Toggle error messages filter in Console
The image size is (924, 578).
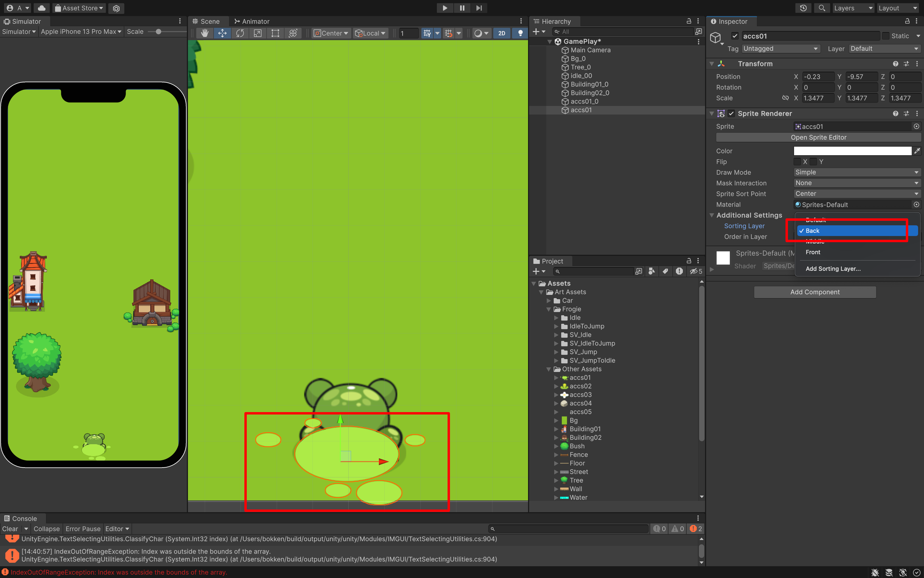tap(696, 529)
